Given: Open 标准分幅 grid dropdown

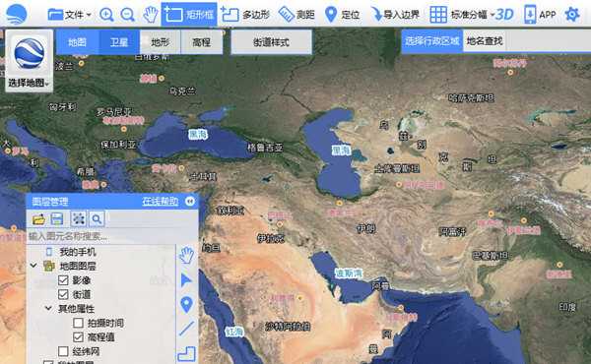Looking at the screenshot, I should 462,15.
